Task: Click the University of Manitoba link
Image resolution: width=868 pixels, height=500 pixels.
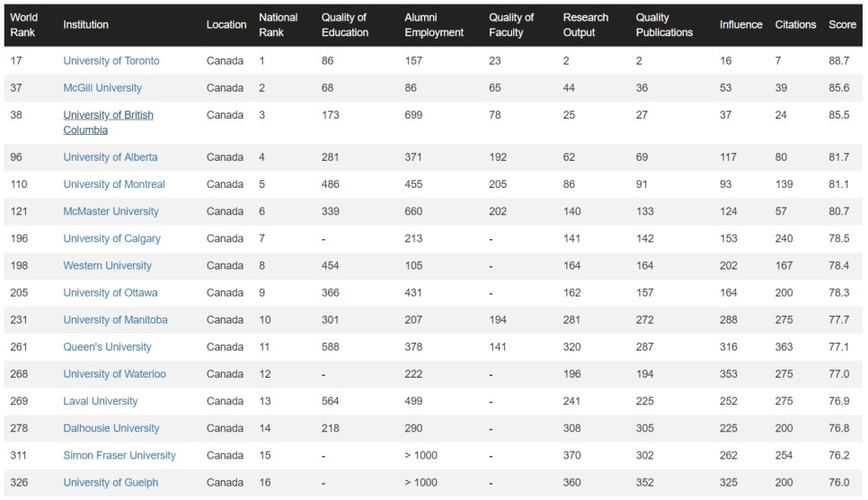Action: pyautogui.click(x=115, y=320)
